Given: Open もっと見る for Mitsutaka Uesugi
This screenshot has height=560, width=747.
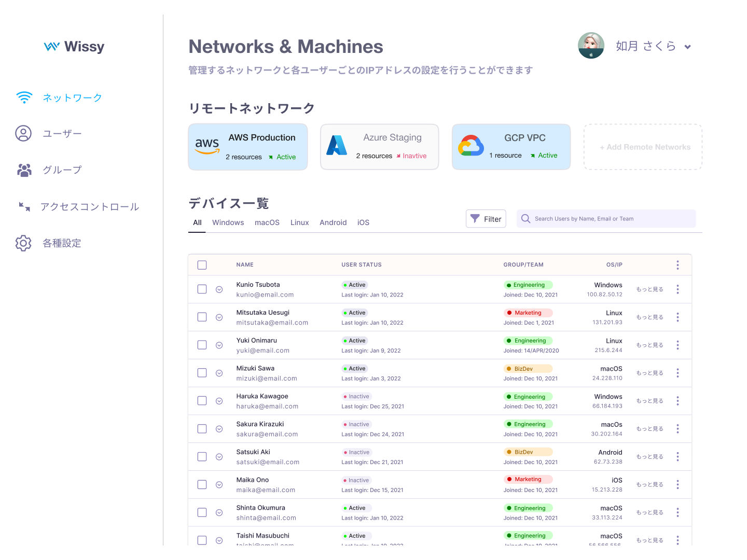Looking at the screenshot, I should click(x=649, y=317).
